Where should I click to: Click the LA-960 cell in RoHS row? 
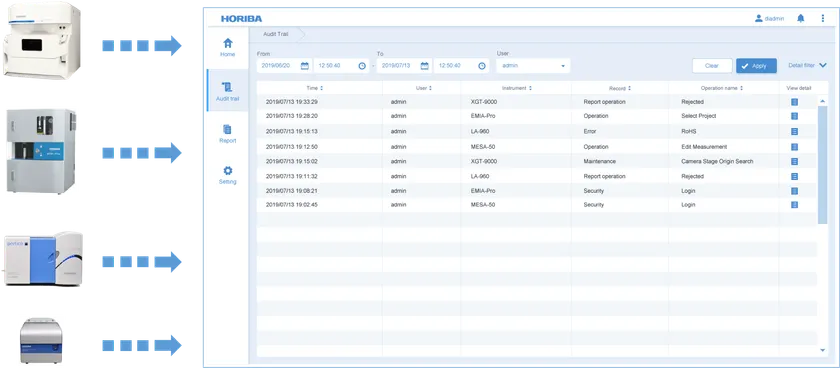[x=479, y=131]
